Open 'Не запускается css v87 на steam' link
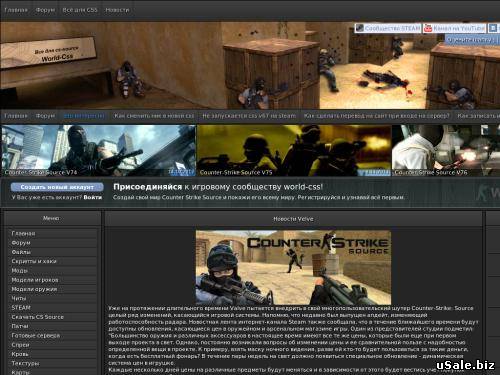 pyautogui.click(x=249, y=116)
